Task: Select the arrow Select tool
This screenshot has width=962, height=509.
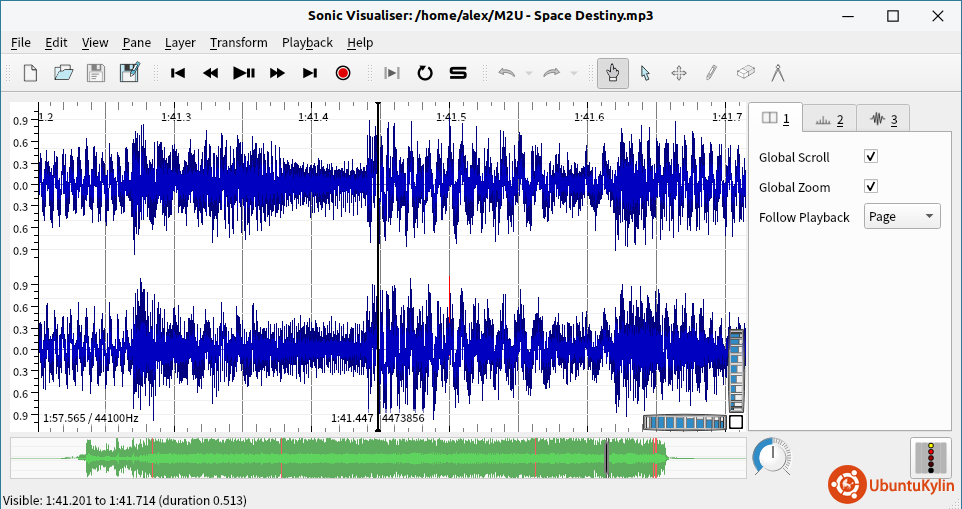Action: click(x=645, y=73)
